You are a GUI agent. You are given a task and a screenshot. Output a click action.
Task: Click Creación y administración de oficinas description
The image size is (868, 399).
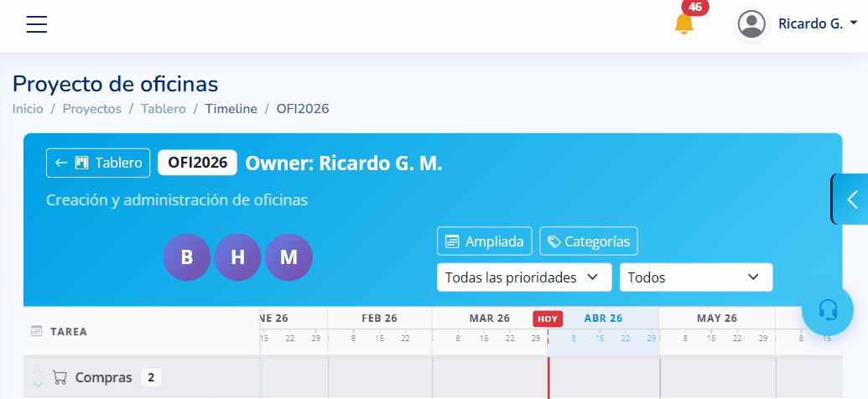click(x=177, y=199)
